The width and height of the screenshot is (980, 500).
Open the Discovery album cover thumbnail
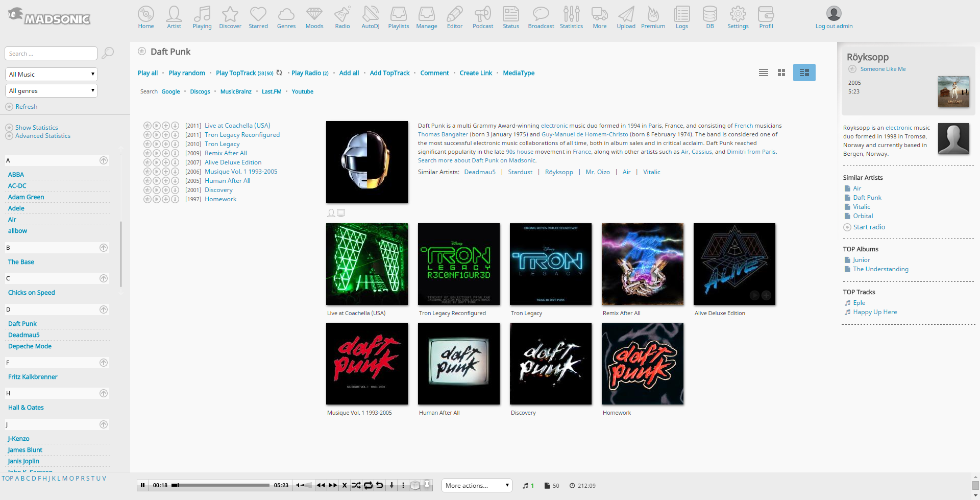[x=550, y=364]
